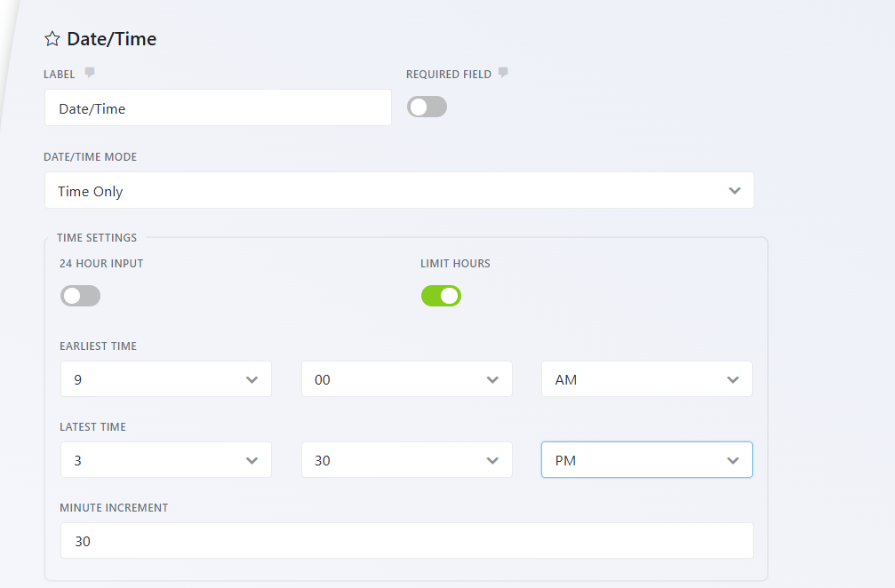Image resolution: width=895 pixels, height=588 pixels.
Task: Click the MINUTE INCREMENT label
Action: 114,508
